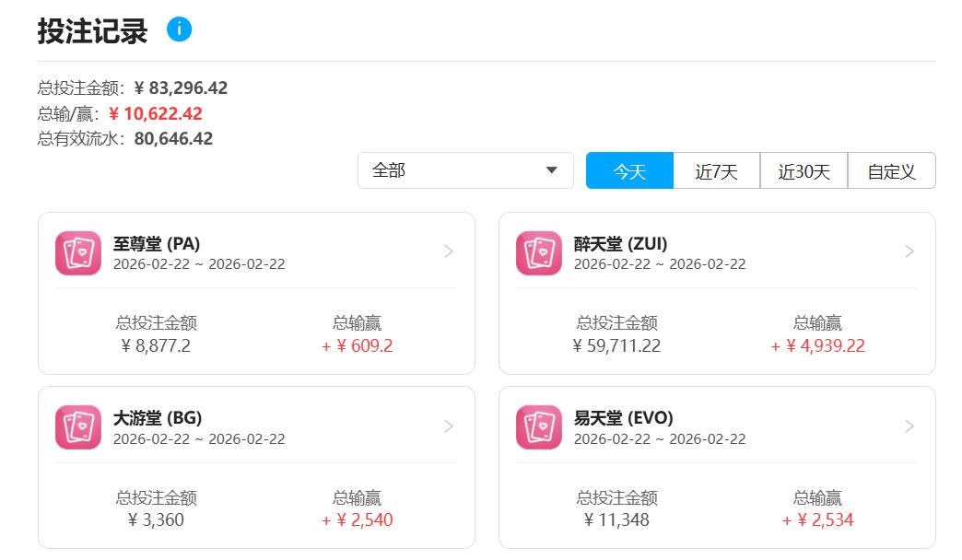
Task: Switch to the 近30天 tab
Action: (x=804, y=171)
